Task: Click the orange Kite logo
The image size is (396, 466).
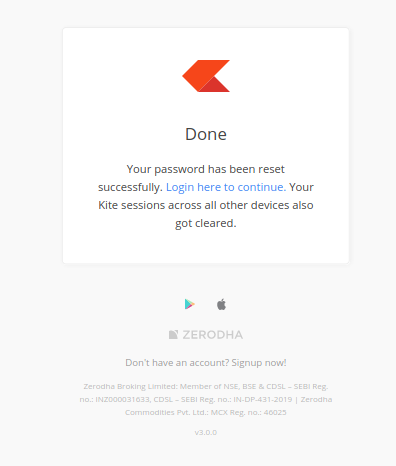Action: pyautogui.click(x=206, y=76)
